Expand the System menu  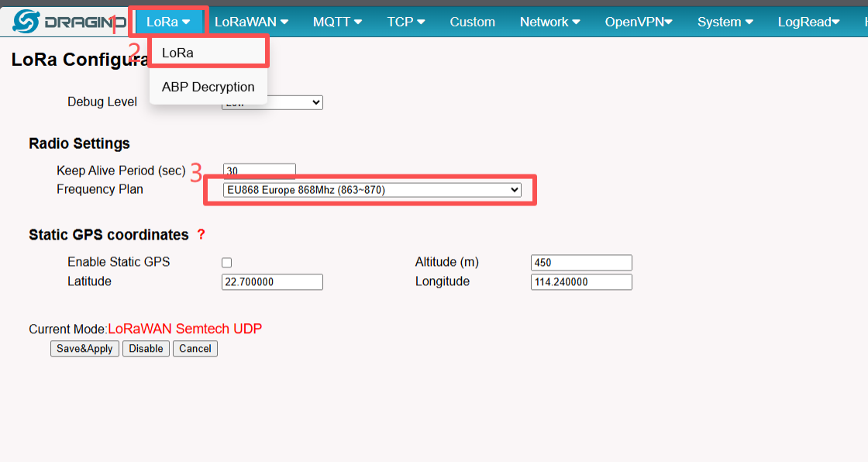[725, 22]
